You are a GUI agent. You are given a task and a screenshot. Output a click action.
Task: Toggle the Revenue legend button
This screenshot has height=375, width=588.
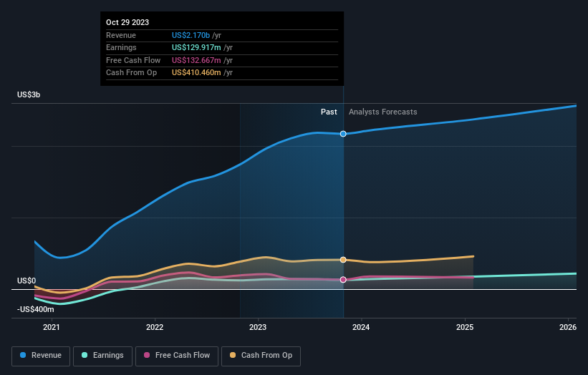click(41, 356)
